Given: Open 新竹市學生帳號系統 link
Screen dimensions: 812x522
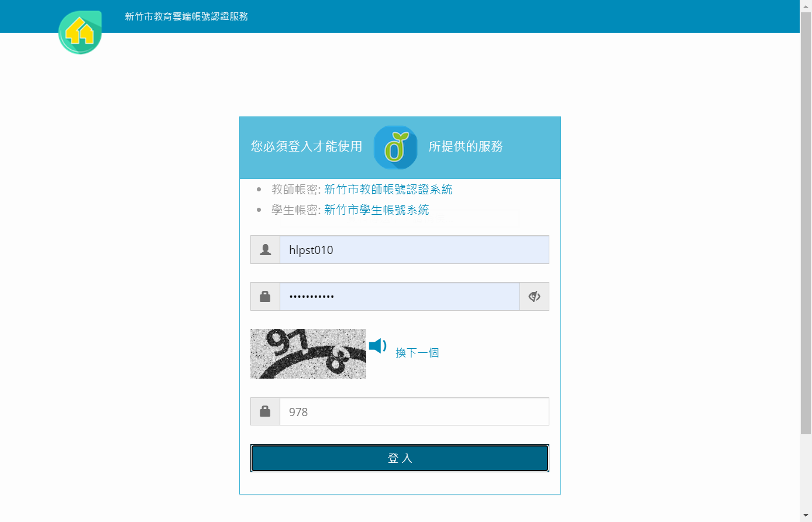Looking at the screenshot, I should (x=376, y=210).
